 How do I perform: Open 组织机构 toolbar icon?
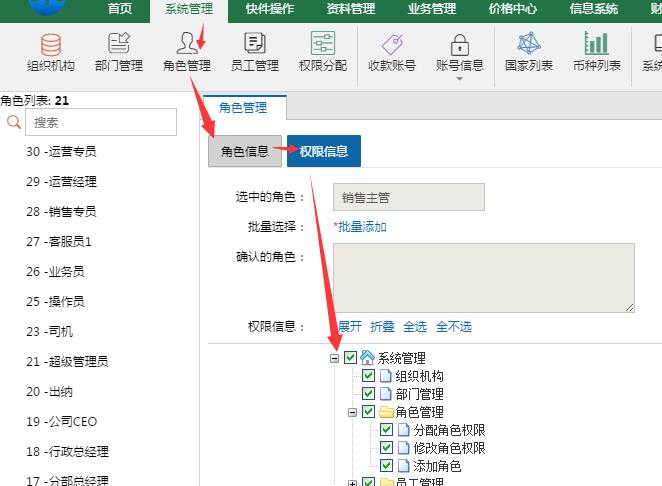click(50, 52)
